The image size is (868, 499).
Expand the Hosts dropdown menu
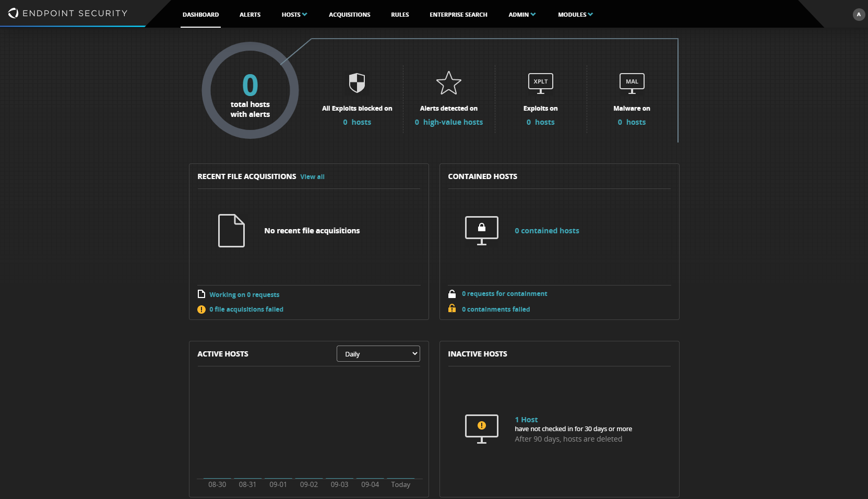point(294,15)
